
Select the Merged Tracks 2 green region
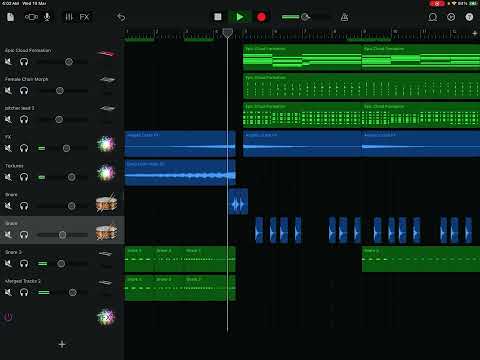(180, 288)
